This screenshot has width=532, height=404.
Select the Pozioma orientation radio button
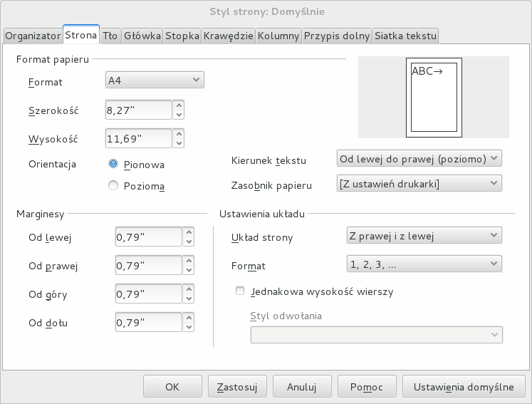(113, 186)
